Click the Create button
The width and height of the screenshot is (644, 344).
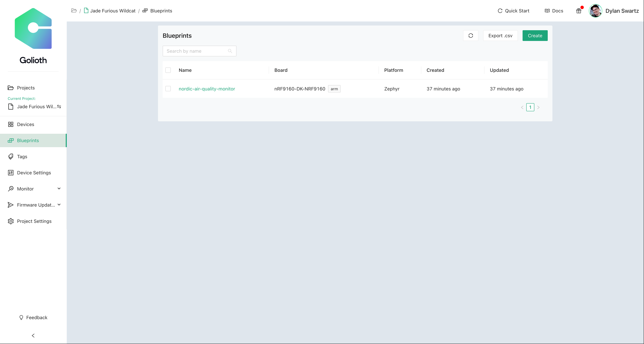[535, 36]
